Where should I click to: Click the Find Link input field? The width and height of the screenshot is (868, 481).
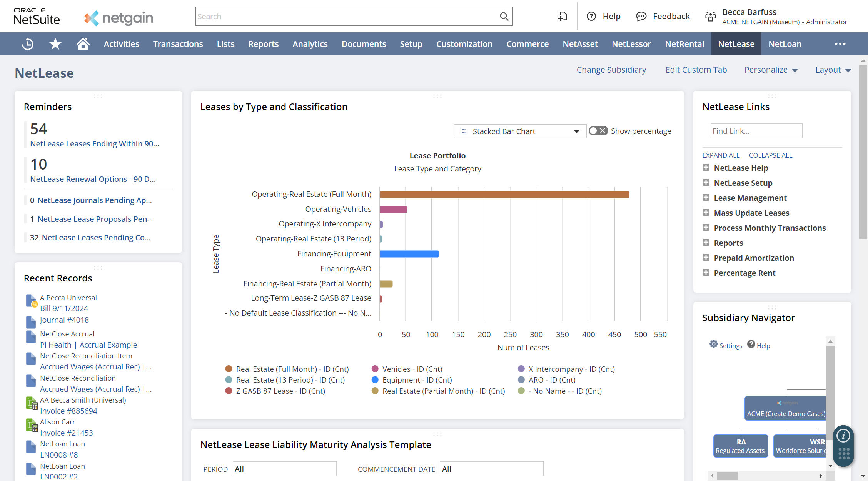tap(756, 131)
